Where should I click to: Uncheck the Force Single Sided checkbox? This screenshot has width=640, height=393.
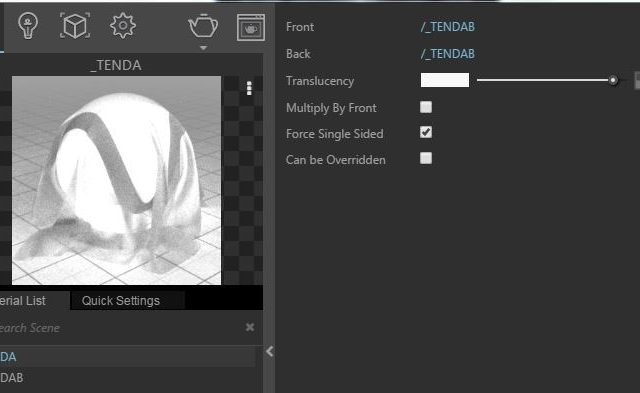426,132
